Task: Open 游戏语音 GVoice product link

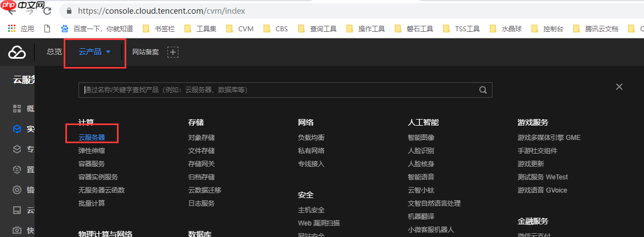Action: point(542,190)
